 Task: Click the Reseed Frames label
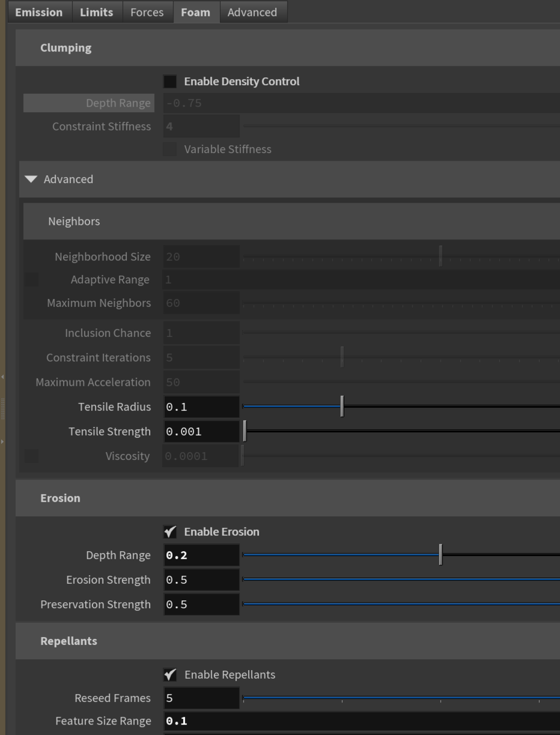coord(113,698)
